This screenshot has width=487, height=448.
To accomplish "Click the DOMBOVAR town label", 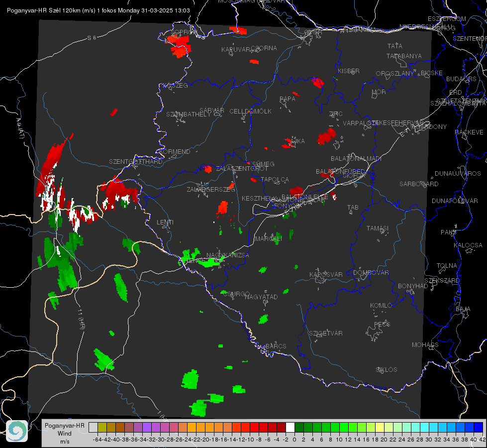I will point(371,273).
